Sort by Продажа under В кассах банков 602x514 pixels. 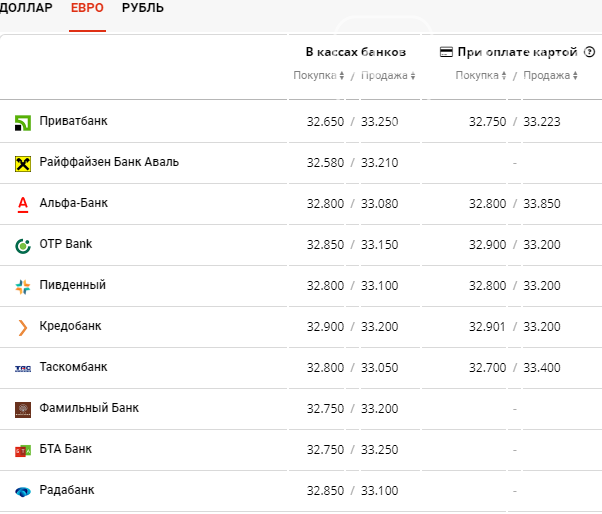(388, 75)
